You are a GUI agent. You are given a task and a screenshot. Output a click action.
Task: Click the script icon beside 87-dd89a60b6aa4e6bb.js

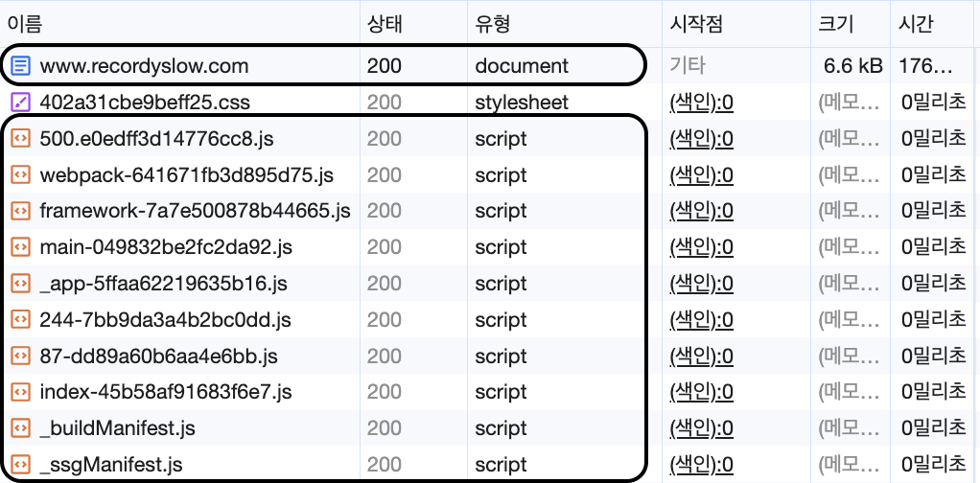pyautogui.click(x=21, y=356)
